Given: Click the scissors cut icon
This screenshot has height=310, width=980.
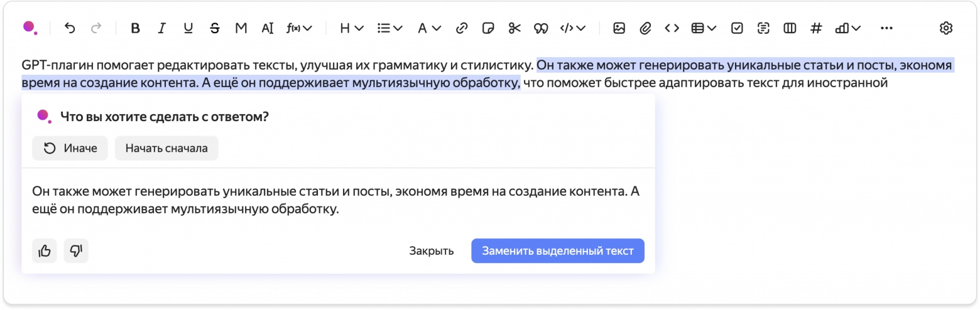Looking at the screenshot, I should [514, 28].
